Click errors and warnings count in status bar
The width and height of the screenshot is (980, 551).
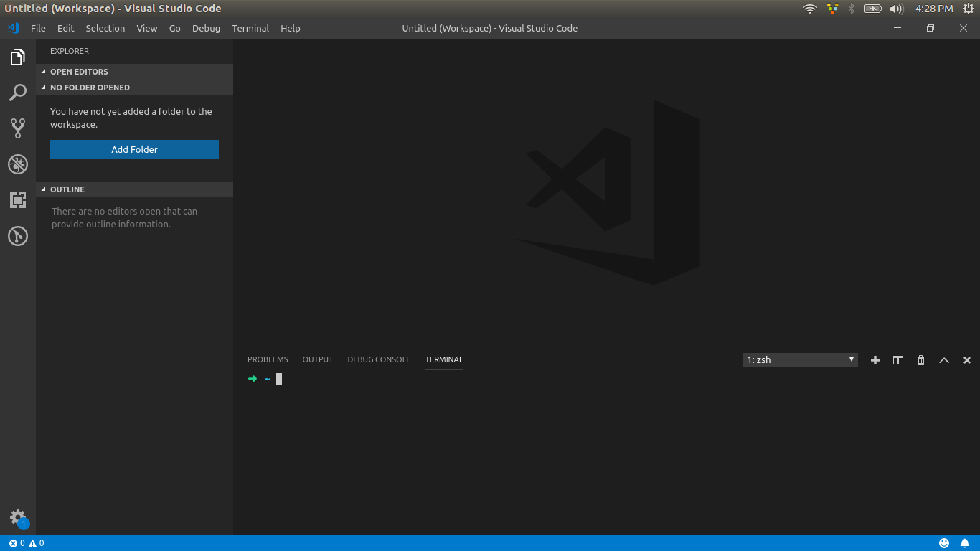(x=27, y=543)
